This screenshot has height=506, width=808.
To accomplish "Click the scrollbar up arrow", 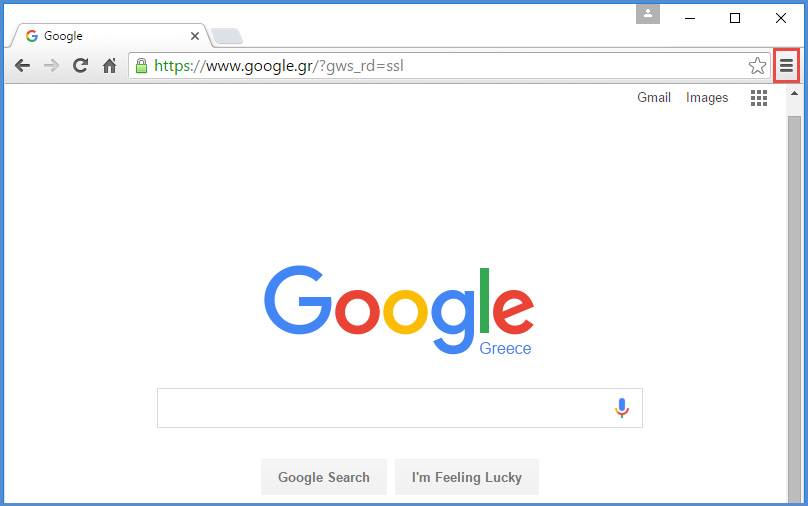I will click(x=794, y=94).
